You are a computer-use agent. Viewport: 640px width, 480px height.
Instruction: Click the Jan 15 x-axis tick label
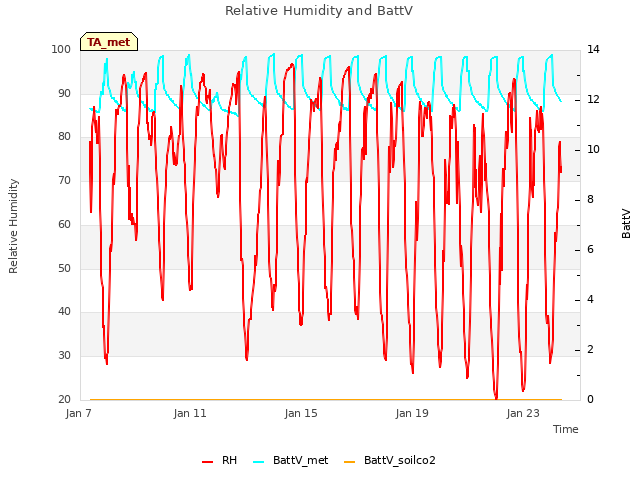pyautogui.click(x=301, y=413)
